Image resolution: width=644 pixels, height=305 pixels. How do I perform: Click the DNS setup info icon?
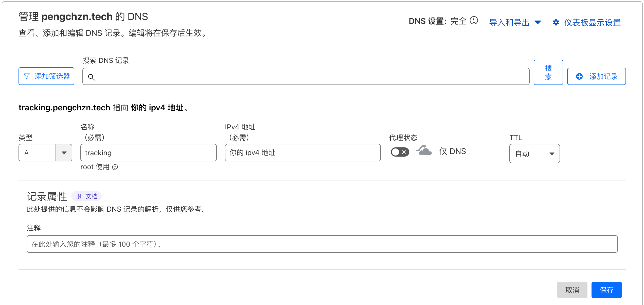click(x=474, y=21)
